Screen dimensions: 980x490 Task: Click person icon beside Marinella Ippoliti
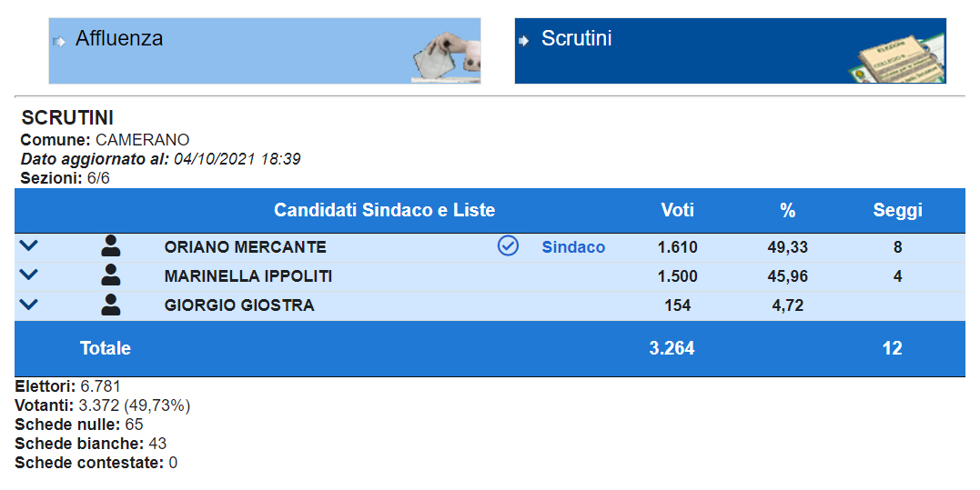(111, 275)
